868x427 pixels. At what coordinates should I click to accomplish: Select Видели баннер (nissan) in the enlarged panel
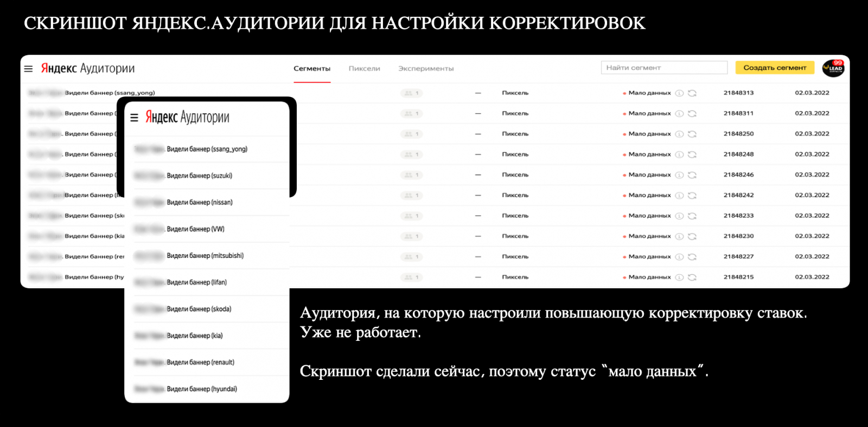click(200, 202)
